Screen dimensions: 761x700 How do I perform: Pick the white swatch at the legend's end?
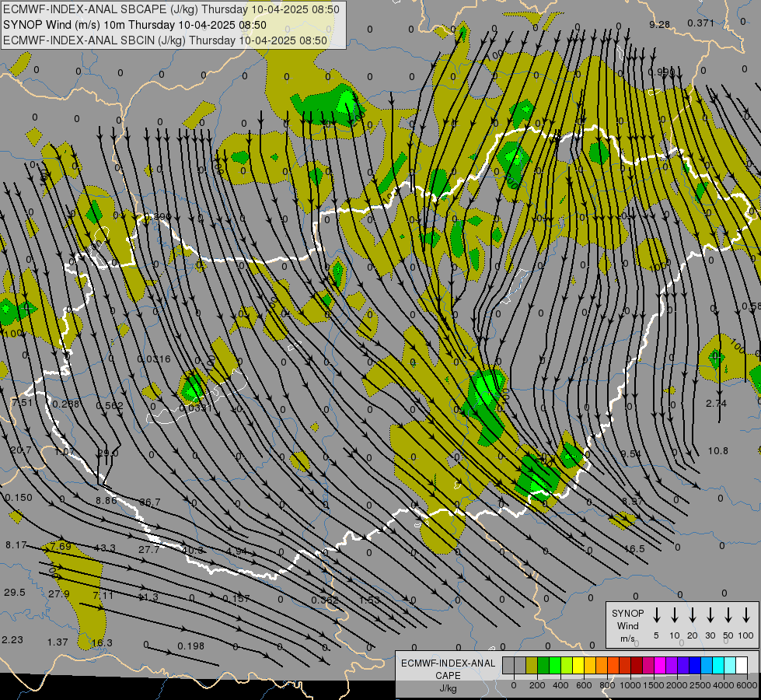pos(741,665)
